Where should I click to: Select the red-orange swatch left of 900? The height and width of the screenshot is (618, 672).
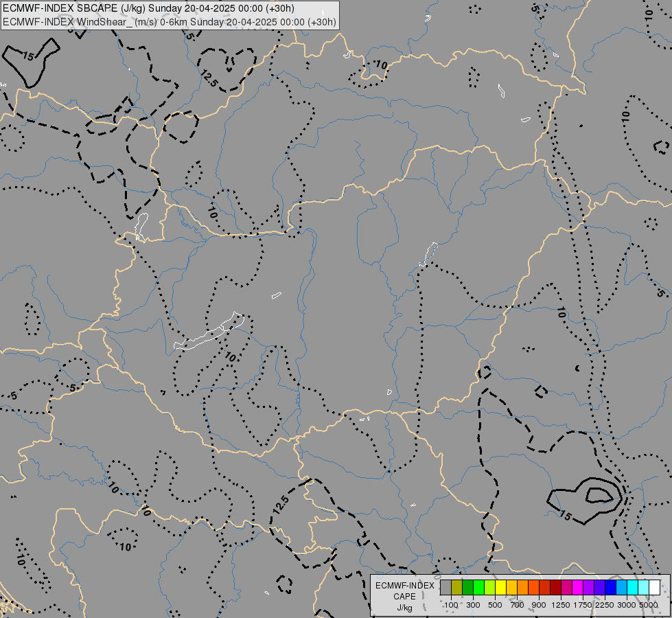click(533, 588)
